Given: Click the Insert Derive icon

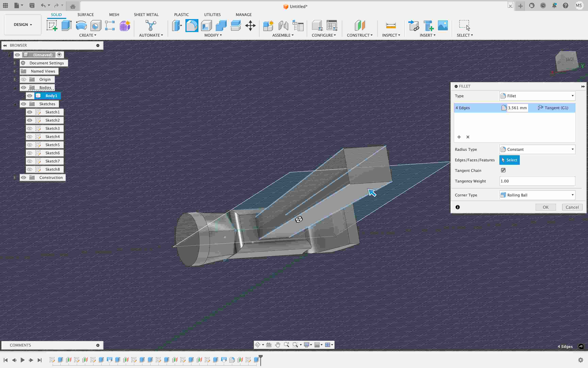Looking at the screenshot, I should click(x=414, y=26).
